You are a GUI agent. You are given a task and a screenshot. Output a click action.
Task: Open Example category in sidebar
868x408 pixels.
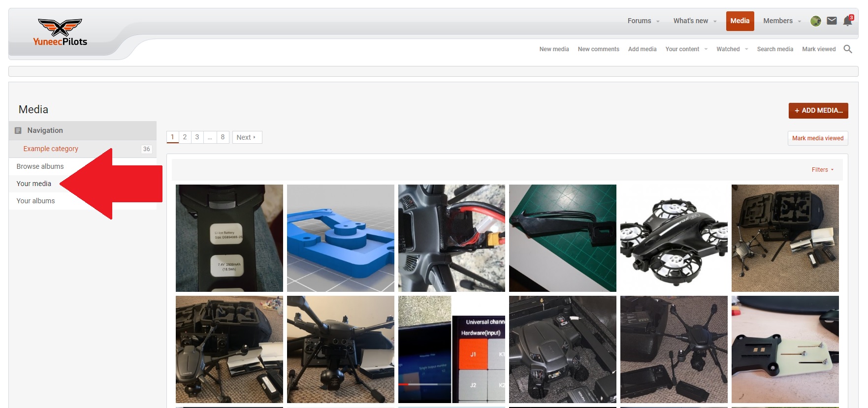tap(51, 149)
